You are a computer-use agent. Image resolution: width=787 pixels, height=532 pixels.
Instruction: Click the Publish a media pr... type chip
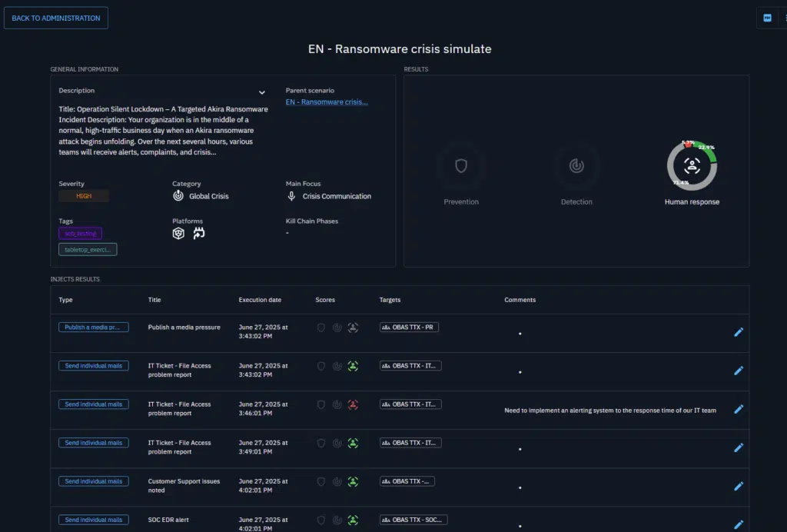coord(93,328)
